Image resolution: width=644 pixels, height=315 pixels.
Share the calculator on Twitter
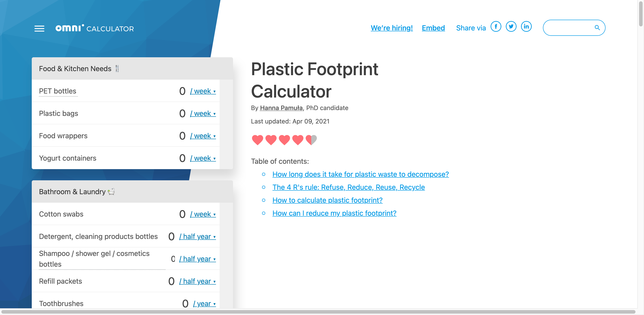pos(511,27)
